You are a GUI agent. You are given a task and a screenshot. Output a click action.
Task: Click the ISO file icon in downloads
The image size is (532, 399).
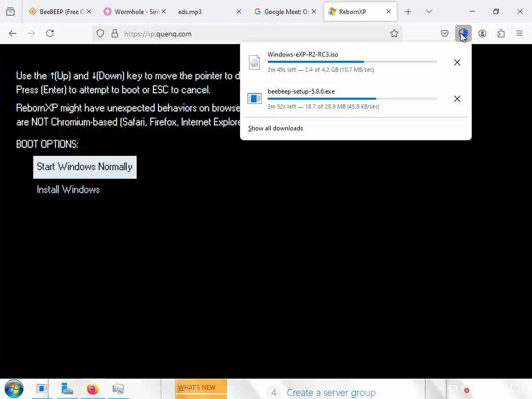254,62
